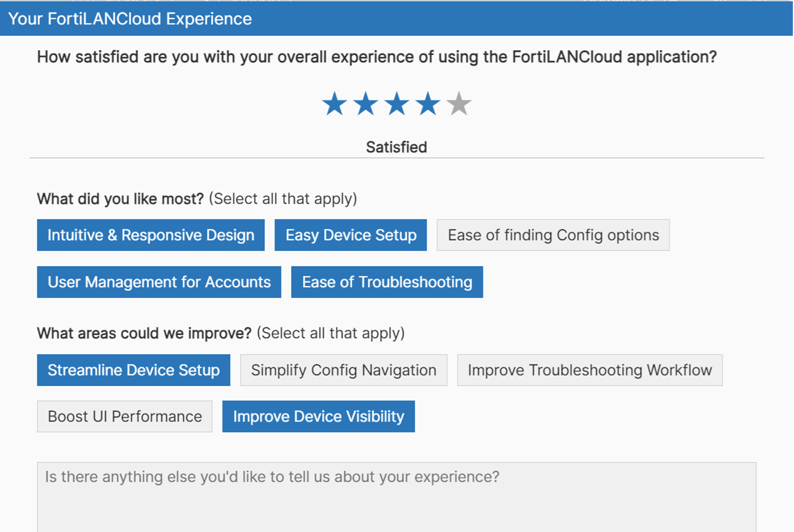Toggle off the Easy Device Setup option

pos(351,235)
